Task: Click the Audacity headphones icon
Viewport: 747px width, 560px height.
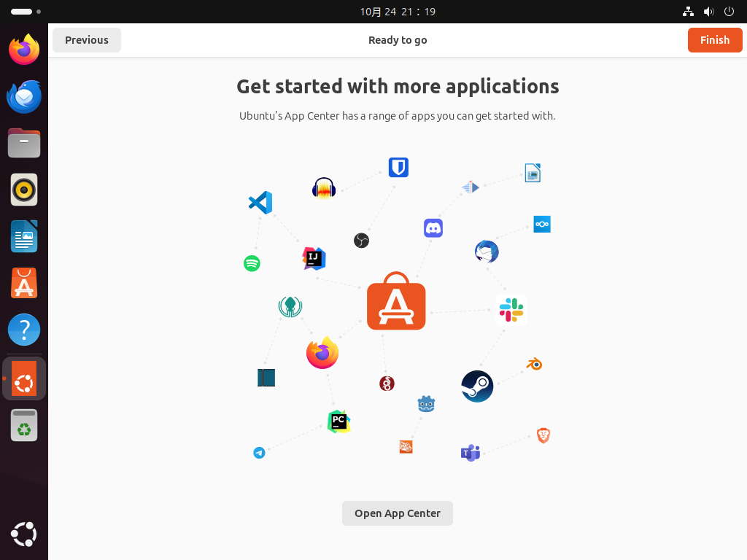Action: [x=324, y=187]
